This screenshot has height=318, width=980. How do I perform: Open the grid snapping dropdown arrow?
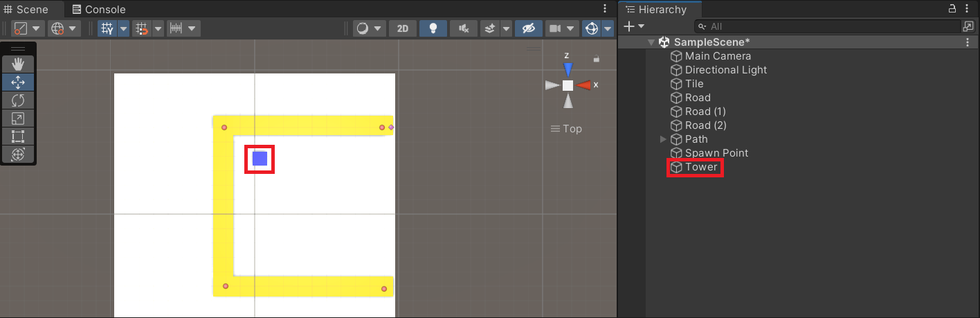158,28
